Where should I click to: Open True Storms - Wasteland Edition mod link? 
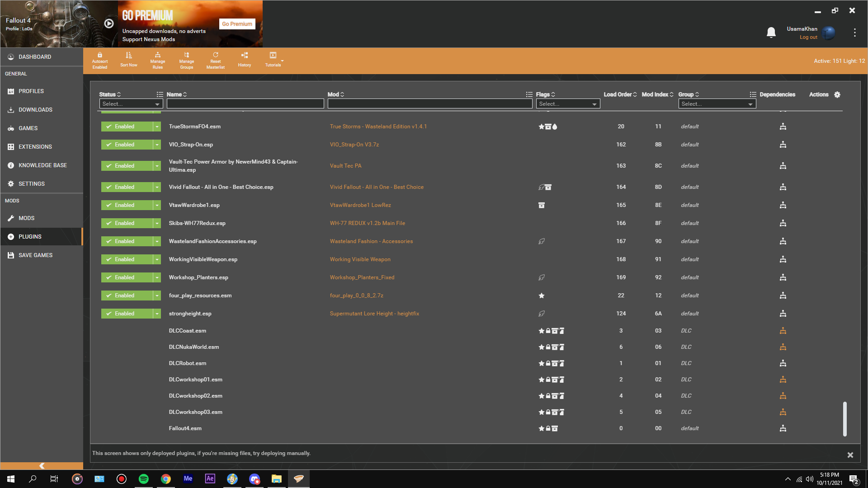378,127
